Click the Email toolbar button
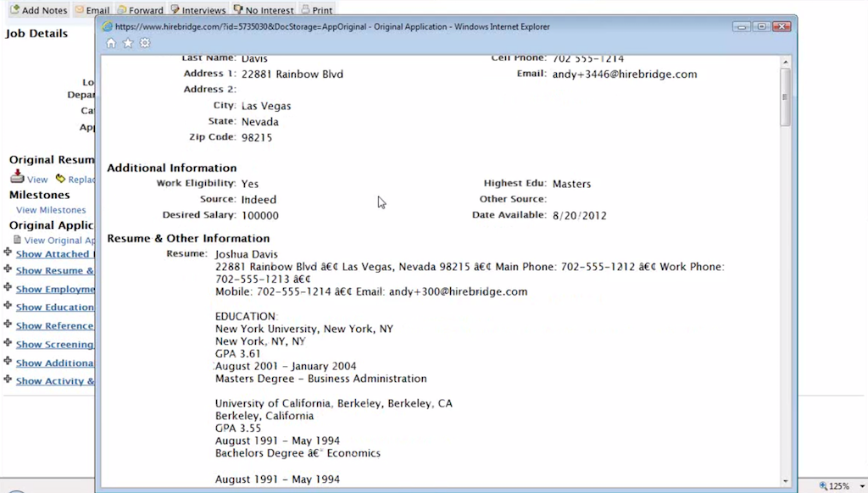 point(92,10)
